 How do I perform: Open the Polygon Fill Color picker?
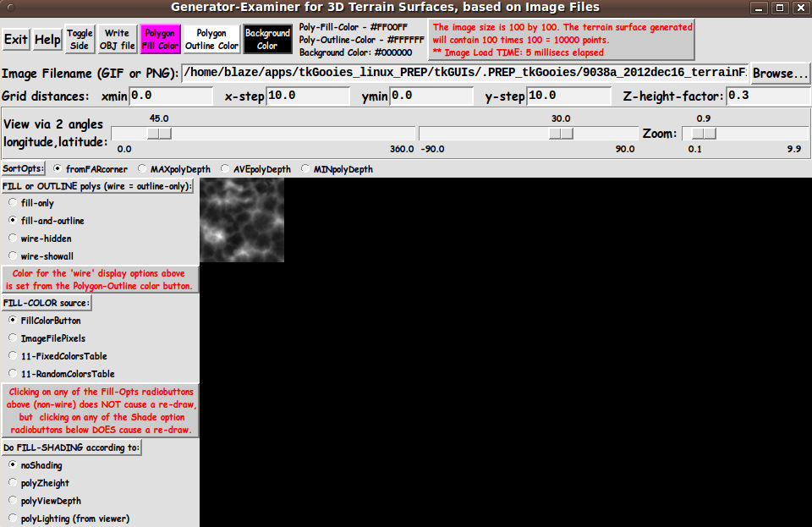point(160,40)
